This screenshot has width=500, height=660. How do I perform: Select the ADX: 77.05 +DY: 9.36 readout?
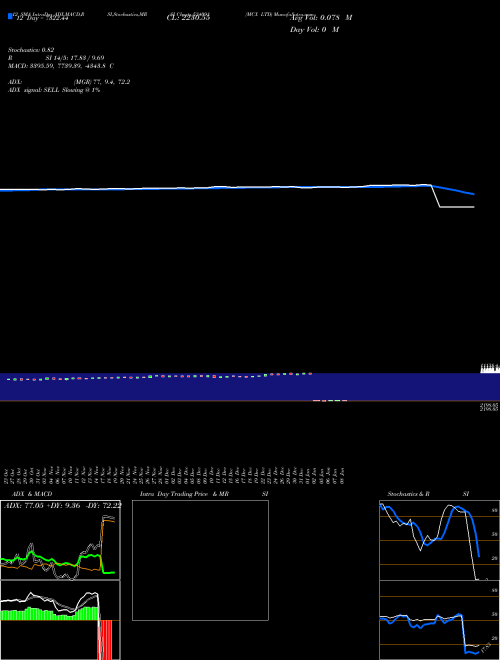(x=63, y=505)
